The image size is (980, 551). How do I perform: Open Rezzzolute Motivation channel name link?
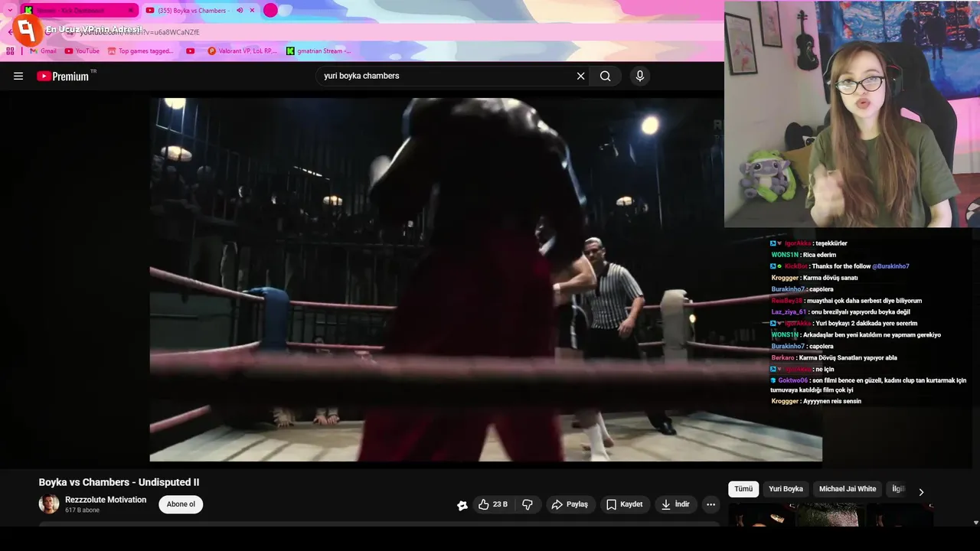click(106, 500)
